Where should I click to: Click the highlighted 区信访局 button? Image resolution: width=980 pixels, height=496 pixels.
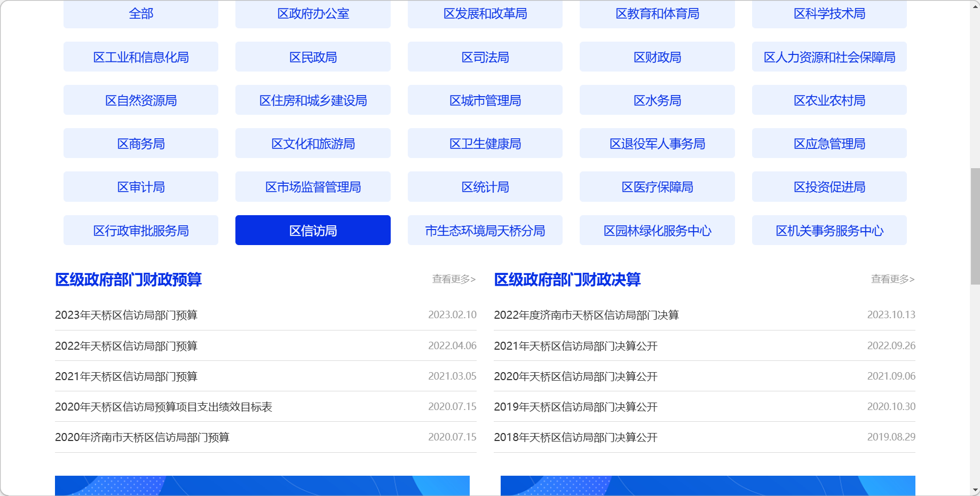313,230
